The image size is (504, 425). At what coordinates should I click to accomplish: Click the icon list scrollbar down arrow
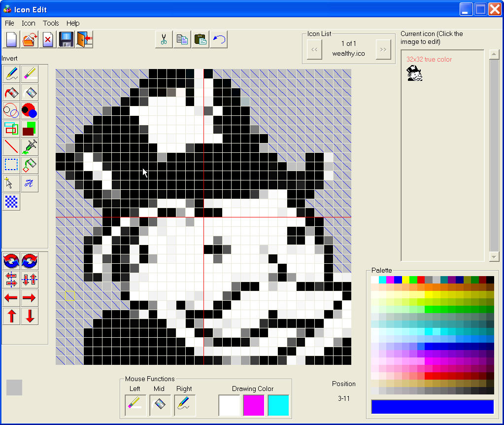[494, 256]
